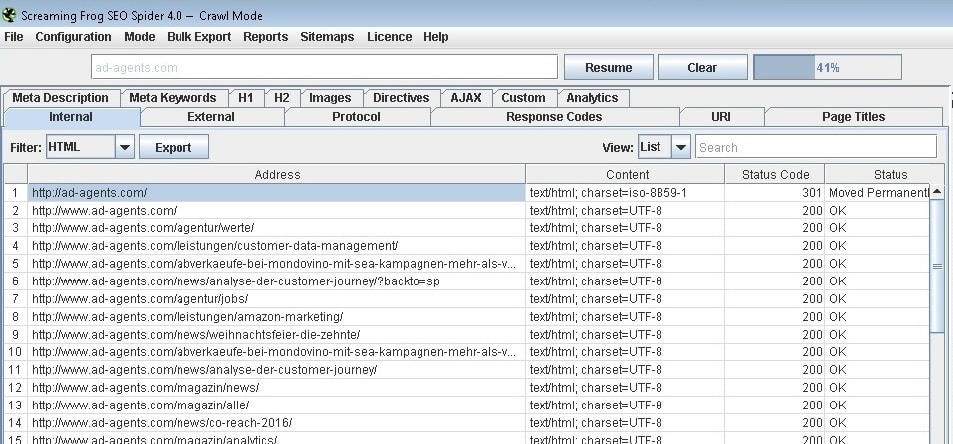Switch to the H2 tab
The height and width of the screenshot is (444, 953).
click(x=281, y=98)
